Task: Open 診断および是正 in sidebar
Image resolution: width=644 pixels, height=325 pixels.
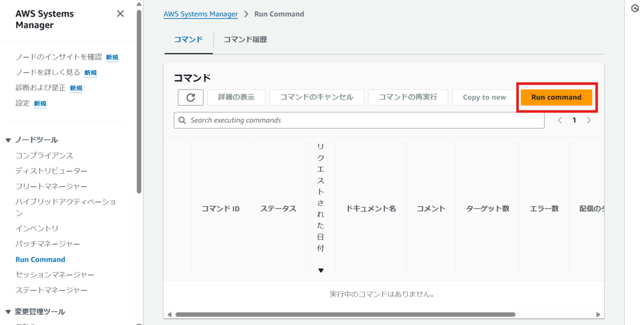Action: (x=41, y=88)
